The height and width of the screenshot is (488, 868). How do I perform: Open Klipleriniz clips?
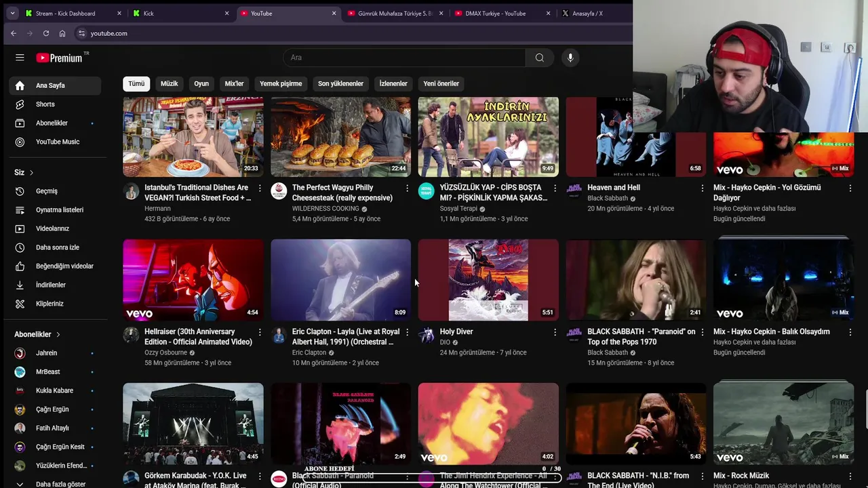[56, 304]
